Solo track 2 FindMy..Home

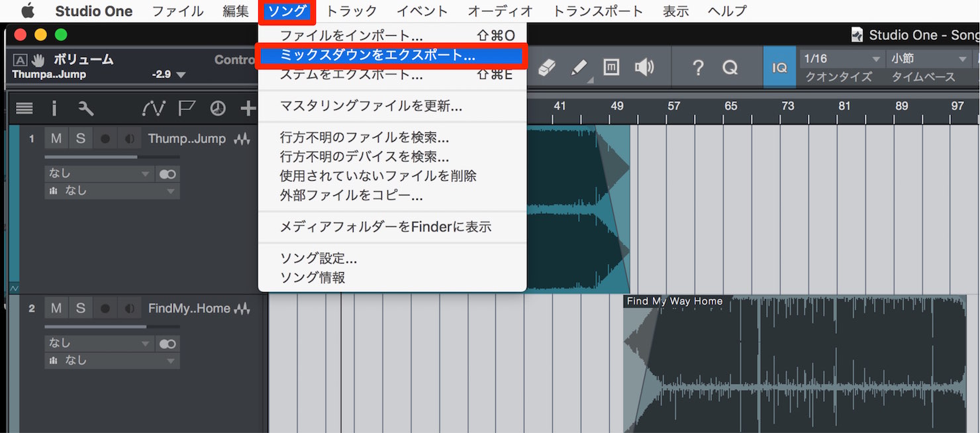click(80, 309)
